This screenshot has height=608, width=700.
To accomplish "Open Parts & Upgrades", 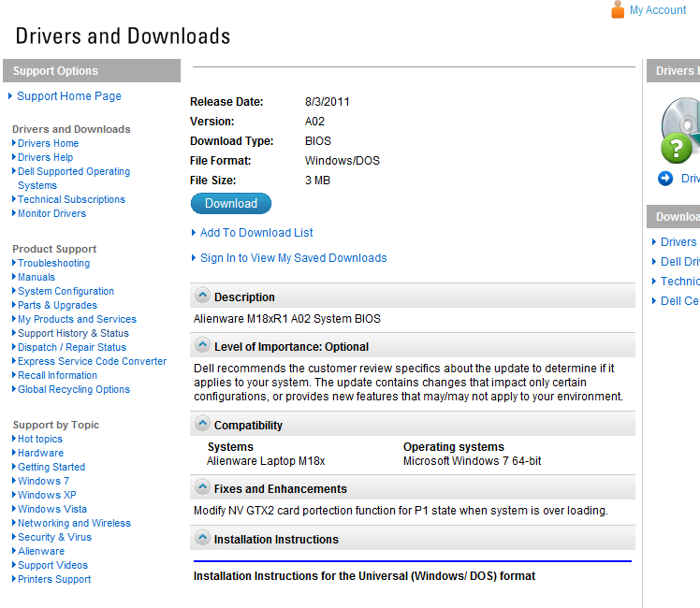I will (58, 305).
